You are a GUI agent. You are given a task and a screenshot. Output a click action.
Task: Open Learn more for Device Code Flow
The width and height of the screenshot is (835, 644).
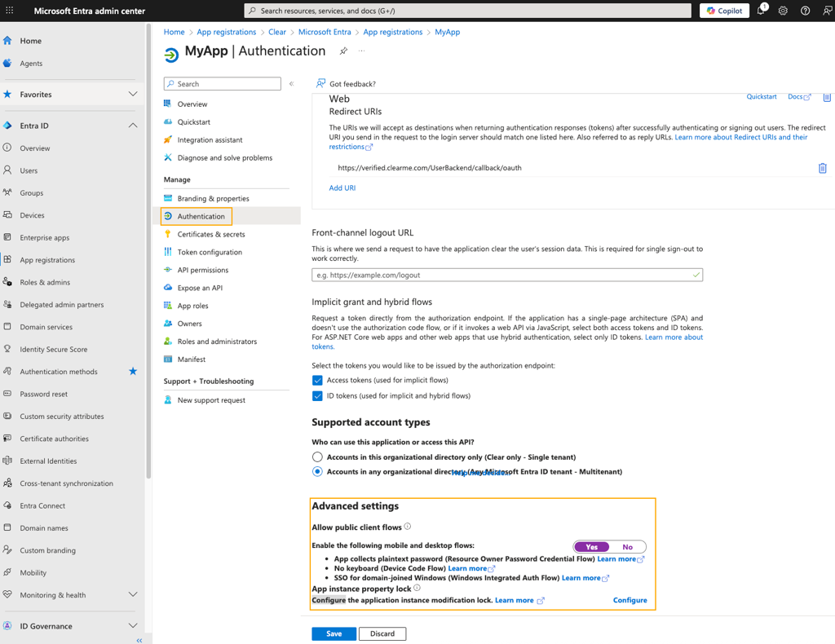471,568
